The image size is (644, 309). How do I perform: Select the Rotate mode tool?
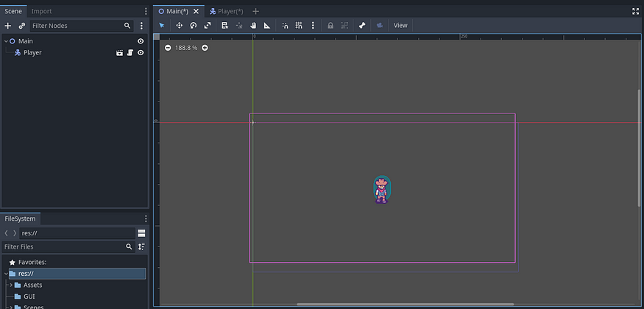click(x=193, y=25)
